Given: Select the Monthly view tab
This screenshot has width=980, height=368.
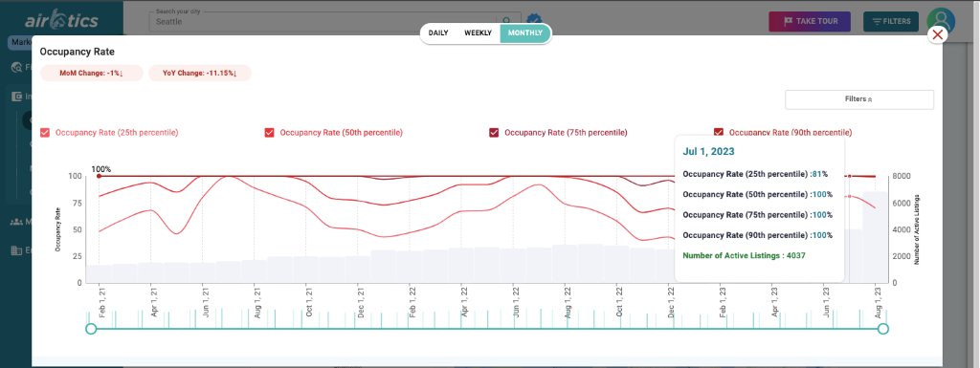Looking at the screenshot, I should pos(525,33).
